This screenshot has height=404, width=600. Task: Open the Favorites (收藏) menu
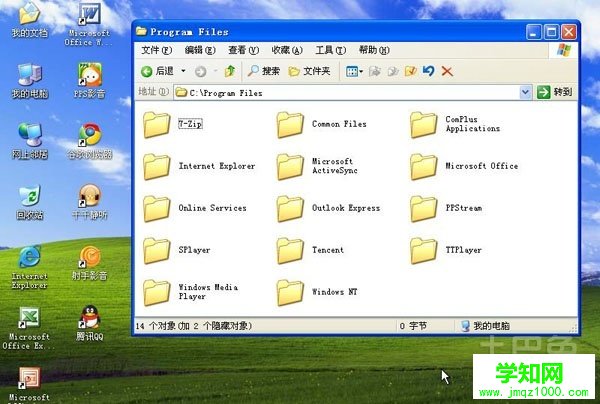(287, 50)
